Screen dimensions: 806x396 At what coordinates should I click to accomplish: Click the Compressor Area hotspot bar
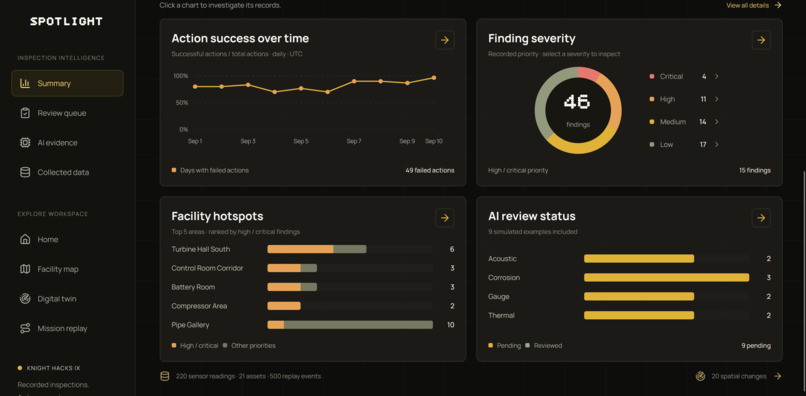pos(284,306)
